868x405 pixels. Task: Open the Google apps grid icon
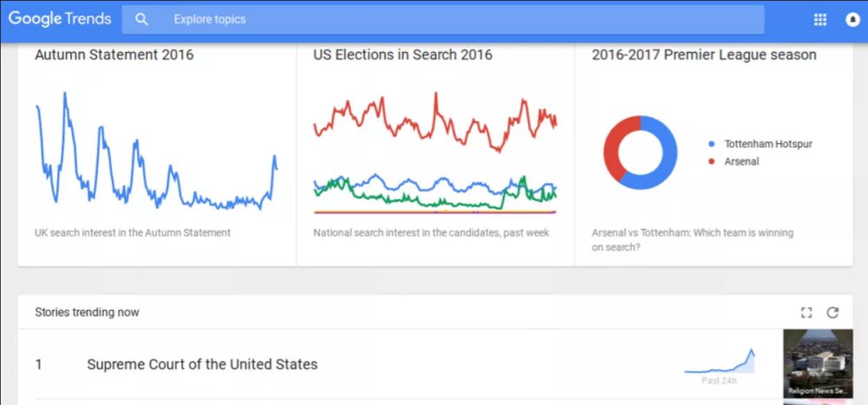click(820, 19)
